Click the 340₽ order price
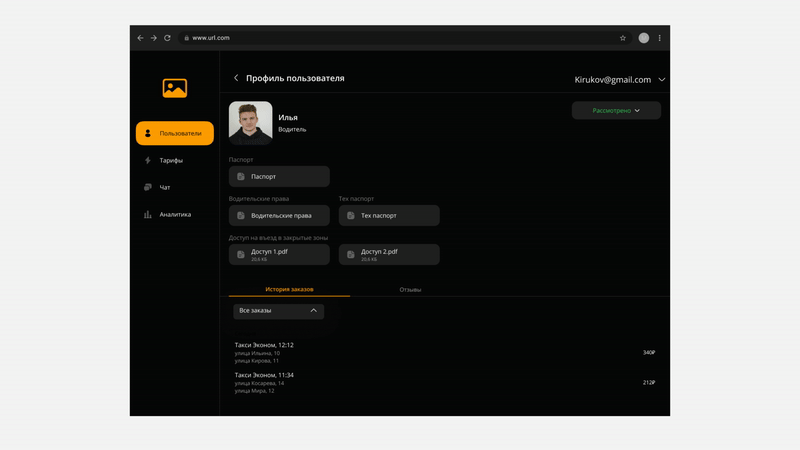The image size is (800, 450). (x=649, y=353)
